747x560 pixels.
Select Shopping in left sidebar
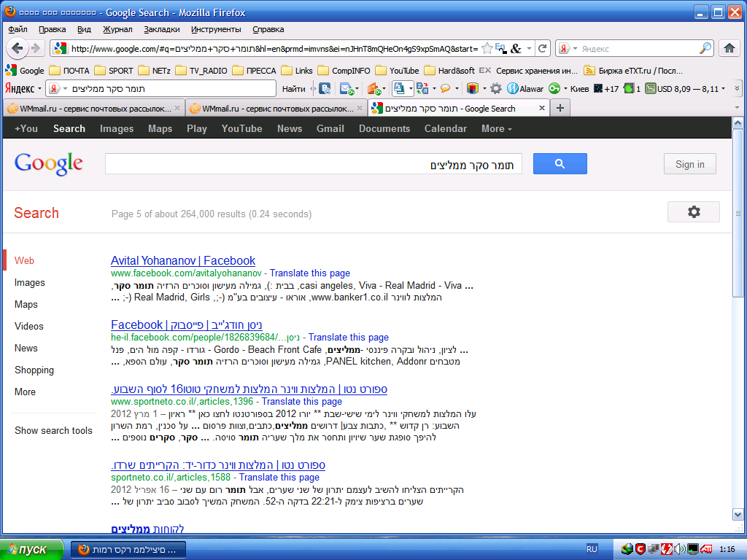(34, 370)
